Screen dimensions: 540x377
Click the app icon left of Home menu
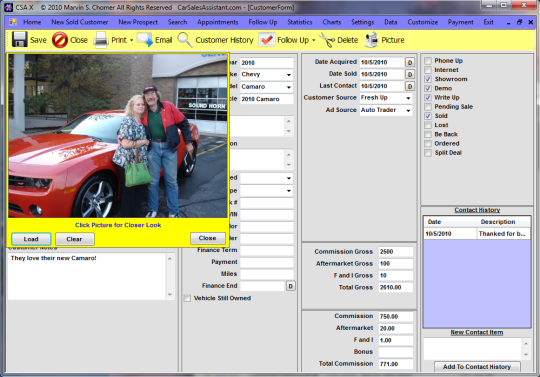[x=13, y=22]
